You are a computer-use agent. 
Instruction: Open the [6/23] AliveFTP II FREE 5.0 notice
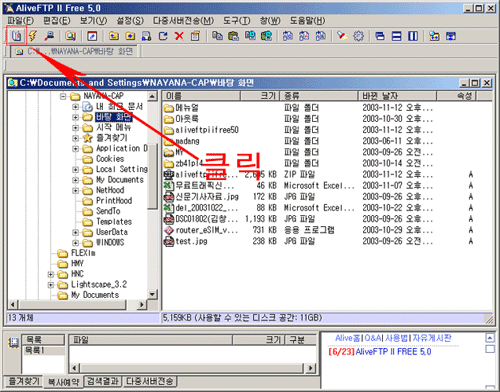[379, 352]
